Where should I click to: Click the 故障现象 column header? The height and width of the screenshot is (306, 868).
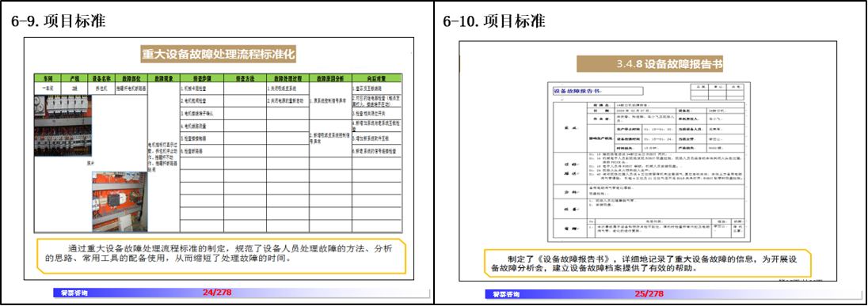pos(163,77)
